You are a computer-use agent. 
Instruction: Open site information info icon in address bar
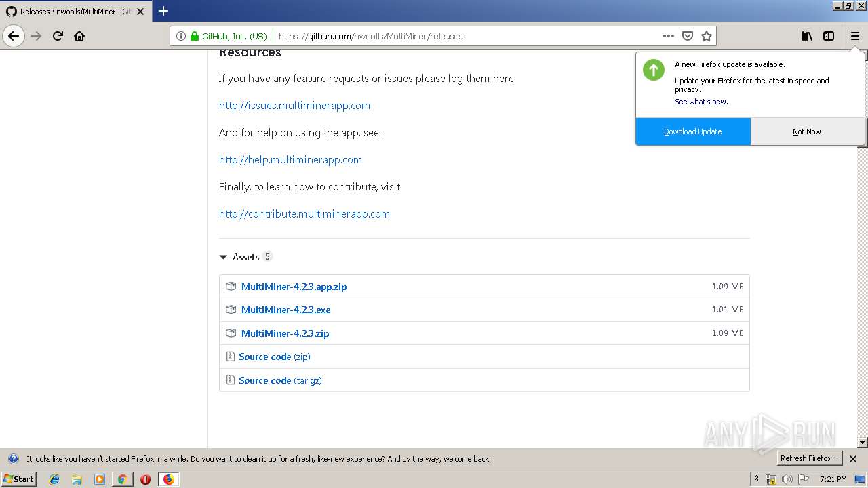[x=181, y=36]
